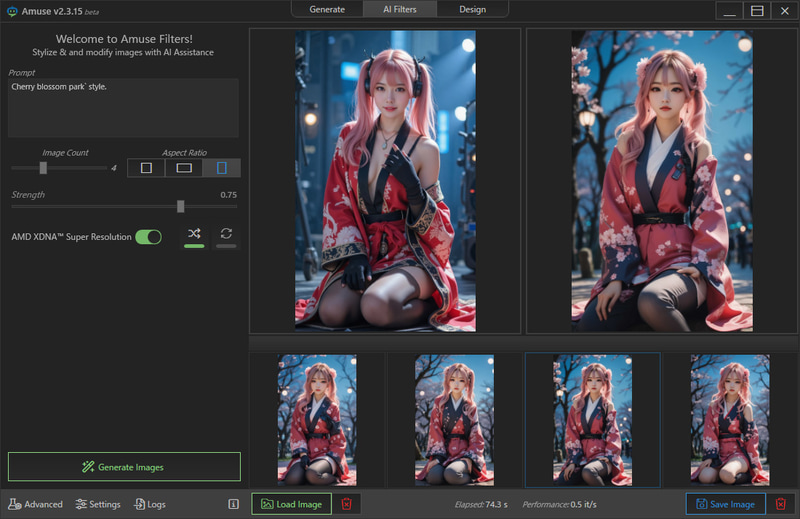Select the portrait aspect ratio icon
Screen dimensions: 800x519
pos(221,168)
